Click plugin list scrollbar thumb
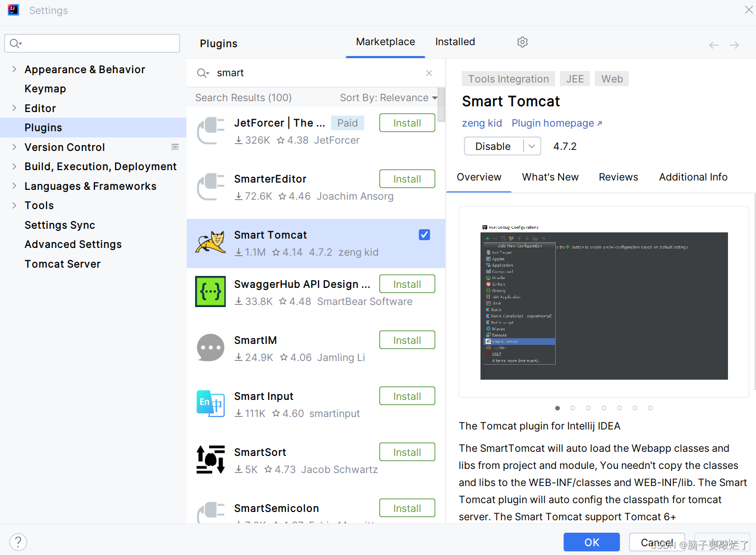 441,104
